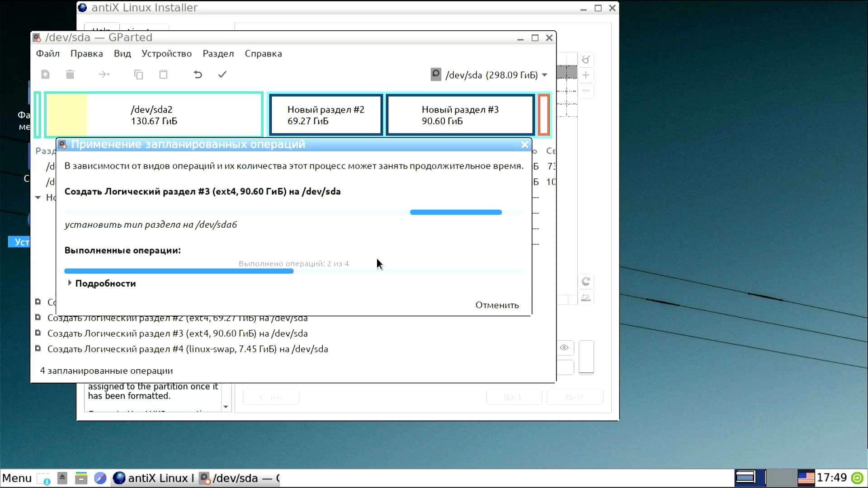Select Новый раздел #2 partition block

point(326,115)
